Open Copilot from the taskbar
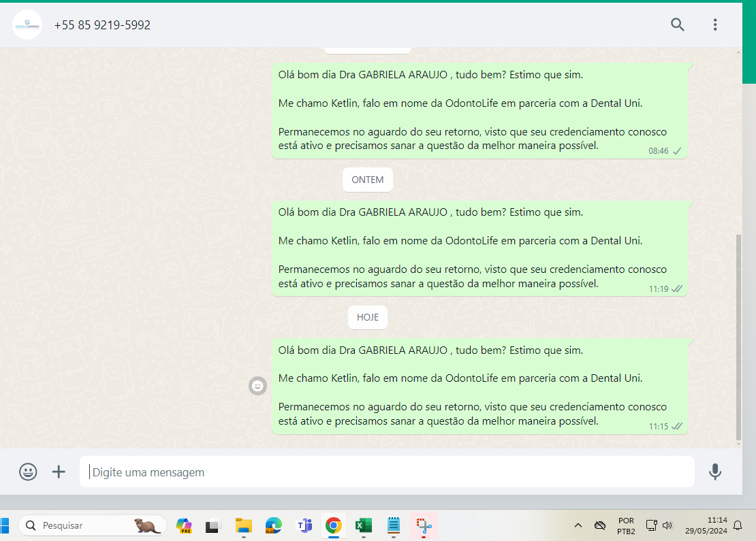 (184, 525)
